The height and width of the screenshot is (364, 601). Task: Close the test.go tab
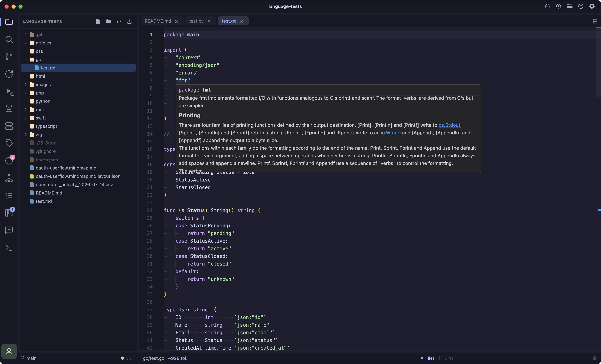click(242, 21)
